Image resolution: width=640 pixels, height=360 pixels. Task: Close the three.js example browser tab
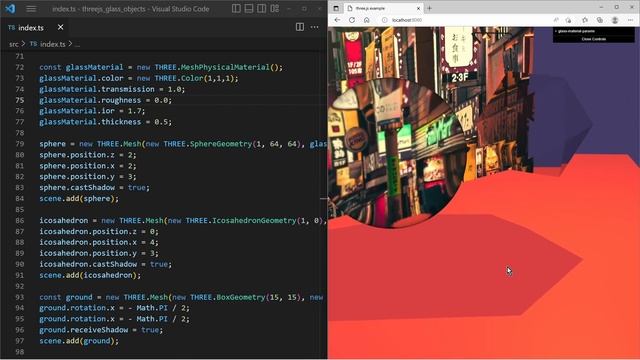418,8
